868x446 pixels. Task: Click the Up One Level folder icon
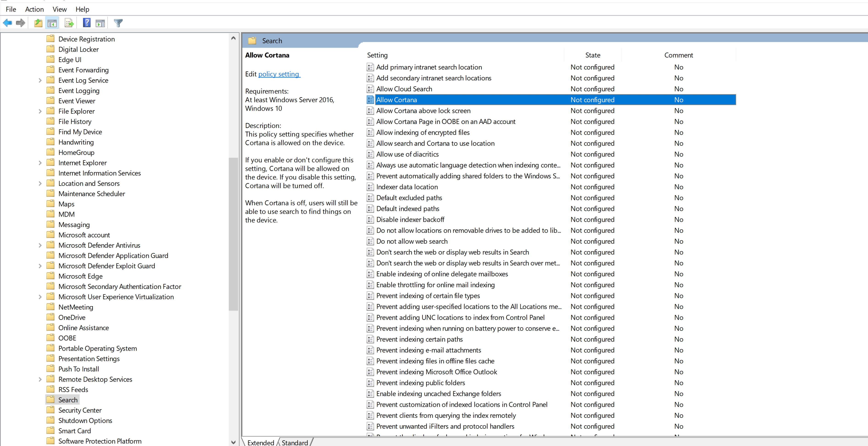click(38, 23)
